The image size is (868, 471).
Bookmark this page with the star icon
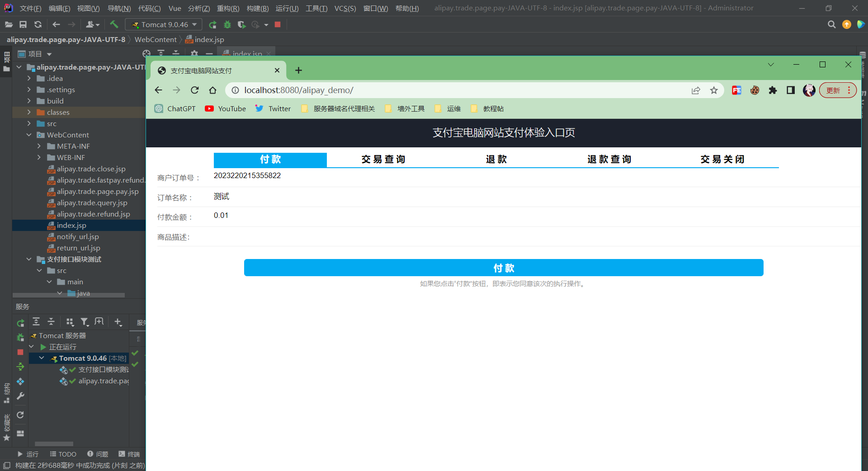click(714, 90)
